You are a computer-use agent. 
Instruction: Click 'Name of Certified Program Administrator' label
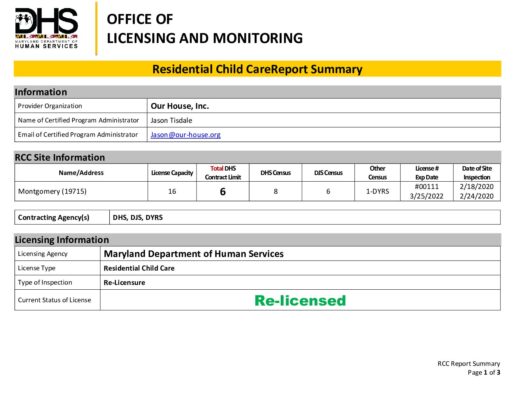pos(78,120)
